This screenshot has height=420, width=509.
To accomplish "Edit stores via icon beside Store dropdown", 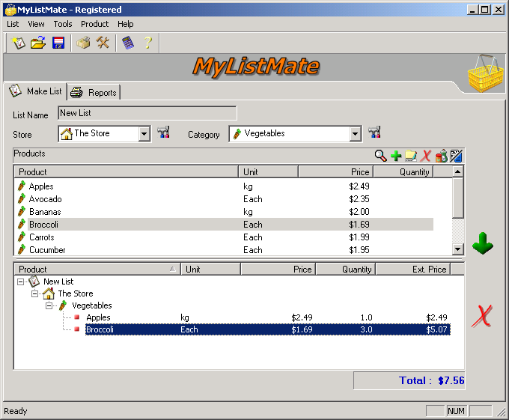I will [x=163, y=133].
